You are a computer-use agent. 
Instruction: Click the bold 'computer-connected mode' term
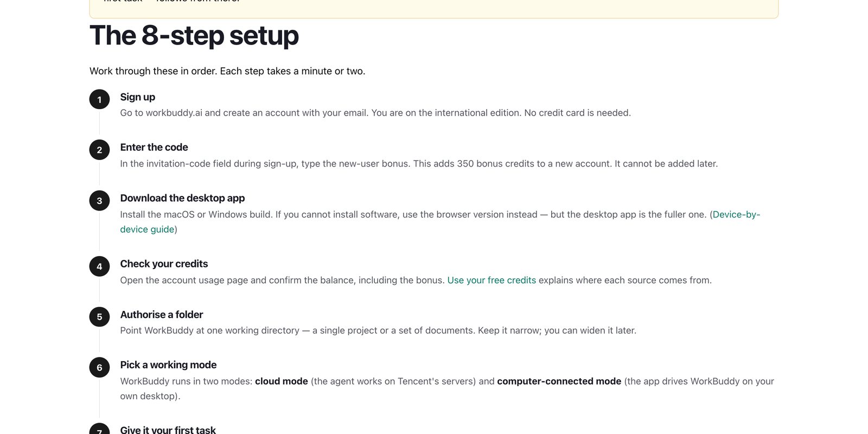click(x=559, y=381)
